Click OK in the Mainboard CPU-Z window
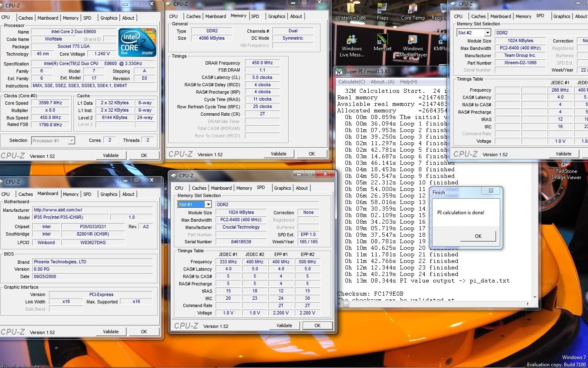This screenshot has width=588, height=368. click(144, 332)
